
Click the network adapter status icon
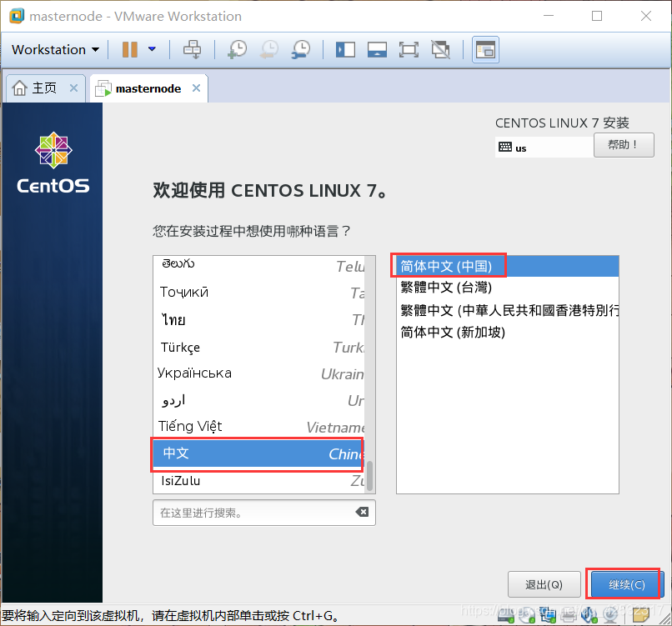point(548,615)
